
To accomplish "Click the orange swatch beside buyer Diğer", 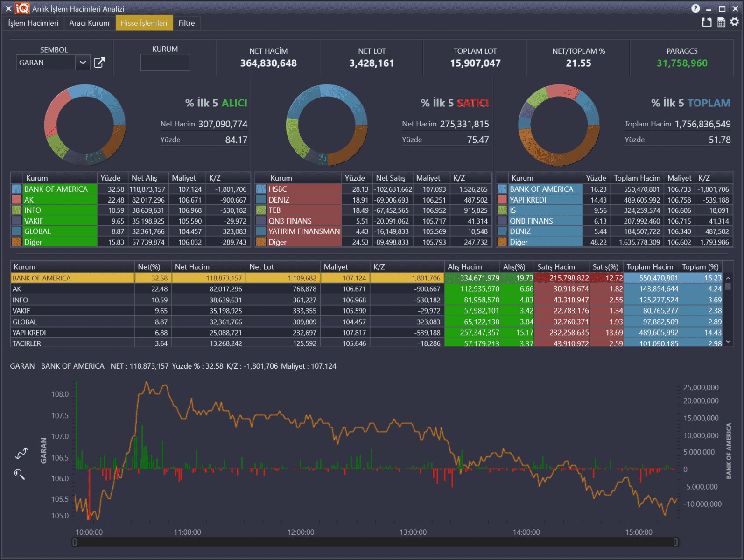I will pyautogui.click(x=17, y=242).
